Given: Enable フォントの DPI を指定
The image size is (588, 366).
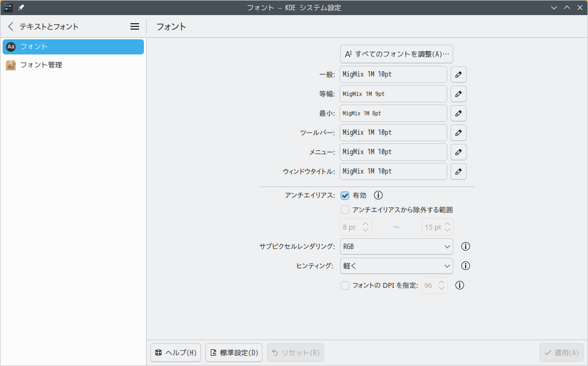Looking at the screenshot, I should [345, 285].
